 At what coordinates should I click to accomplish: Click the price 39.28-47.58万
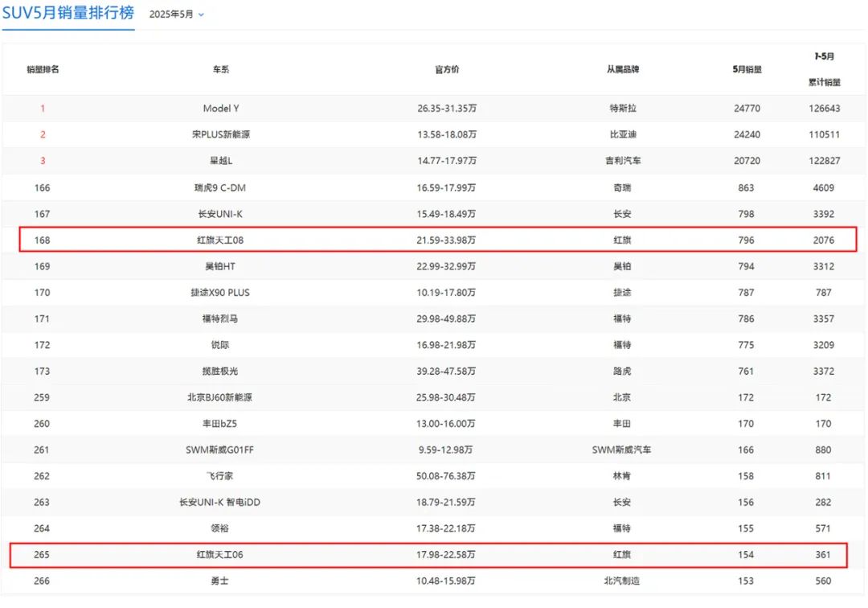[446, 371]
